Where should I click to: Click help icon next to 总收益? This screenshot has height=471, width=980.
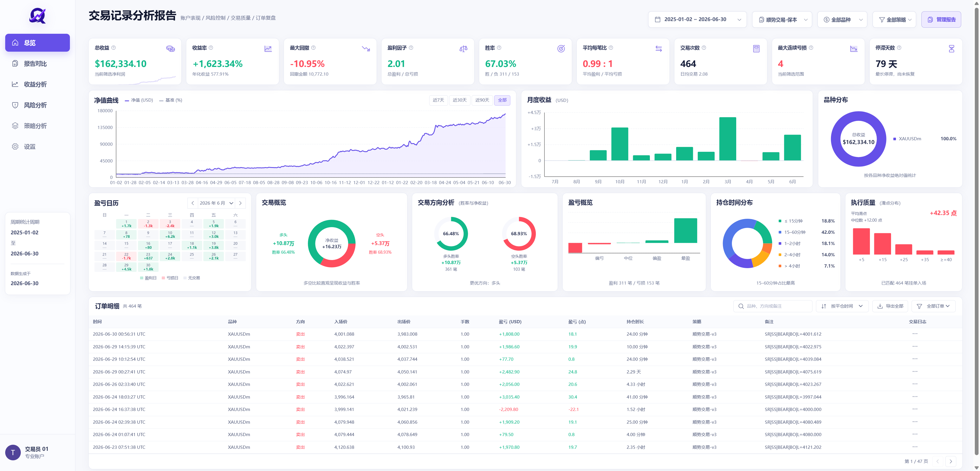coord(114,48)
